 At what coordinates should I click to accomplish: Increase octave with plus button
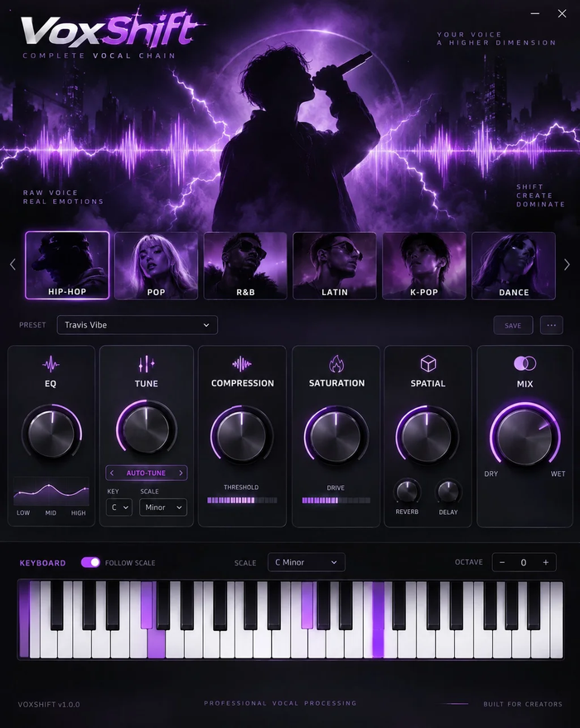(546, 562)
